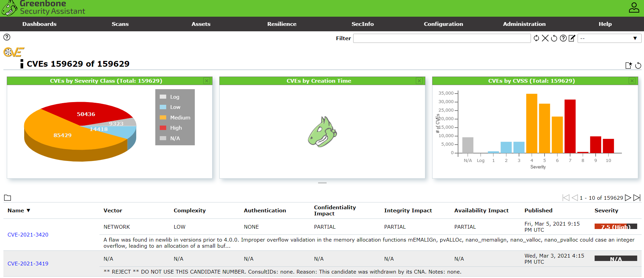Click the page help icon under Dashboards

pos(7,37)
